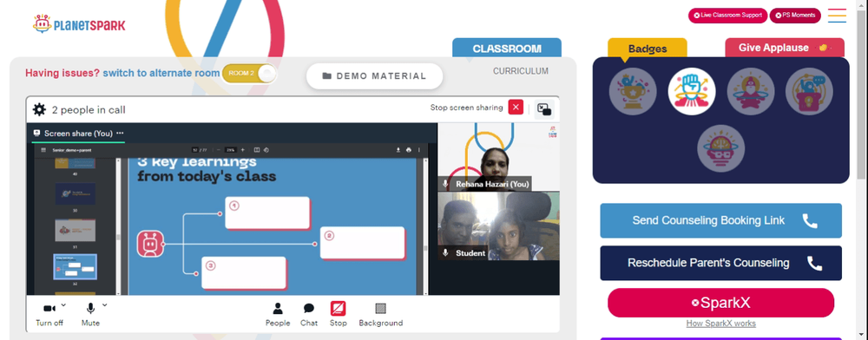Launch the SparkX button
The image size is (868, 340).
[x=720, y=303]
